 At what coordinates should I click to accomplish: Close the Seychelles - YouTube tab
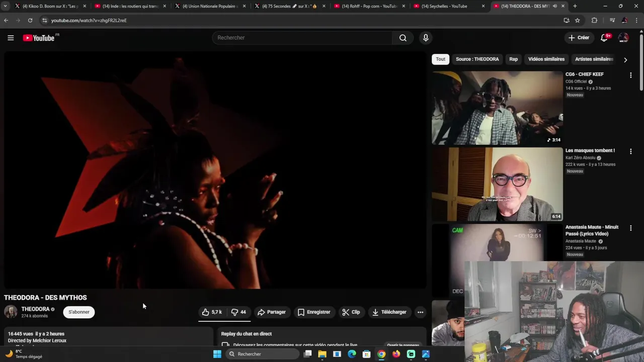pos(484,6)
